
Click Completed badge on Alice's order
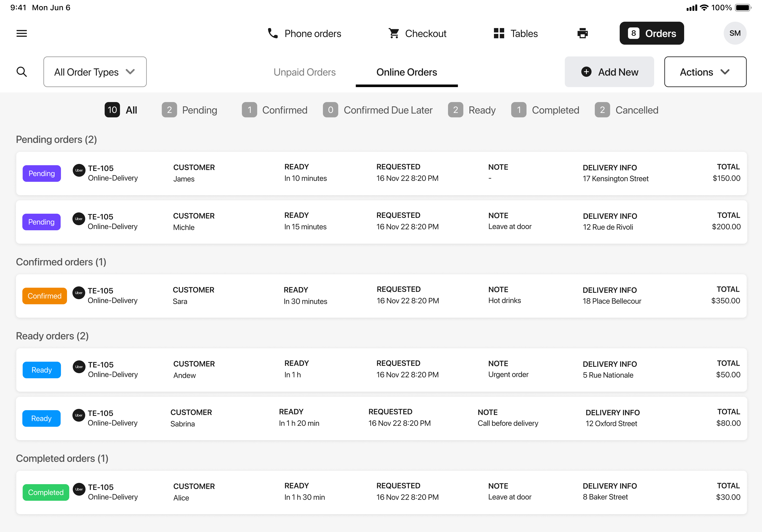point(46,492)
